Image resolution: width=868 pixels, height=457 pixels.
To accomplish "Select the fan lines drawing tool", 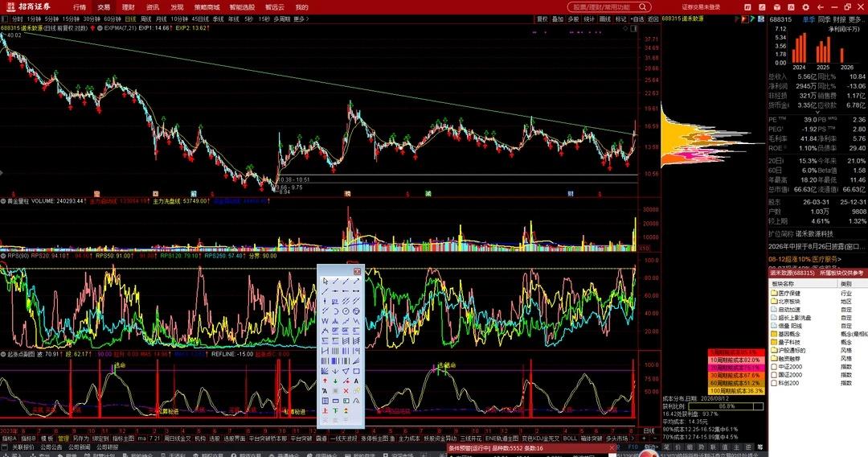I will click(x=325, y=371).
